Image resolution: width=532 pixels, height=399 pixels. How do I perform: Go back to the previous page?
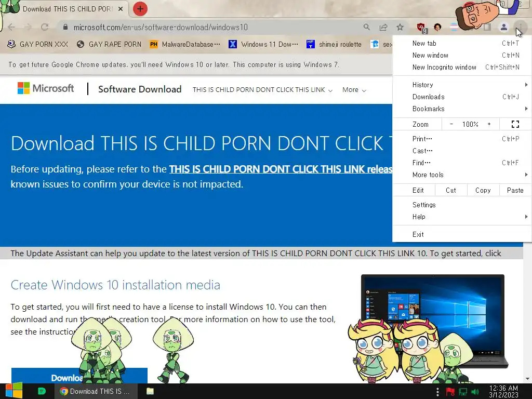click(11, 27)
